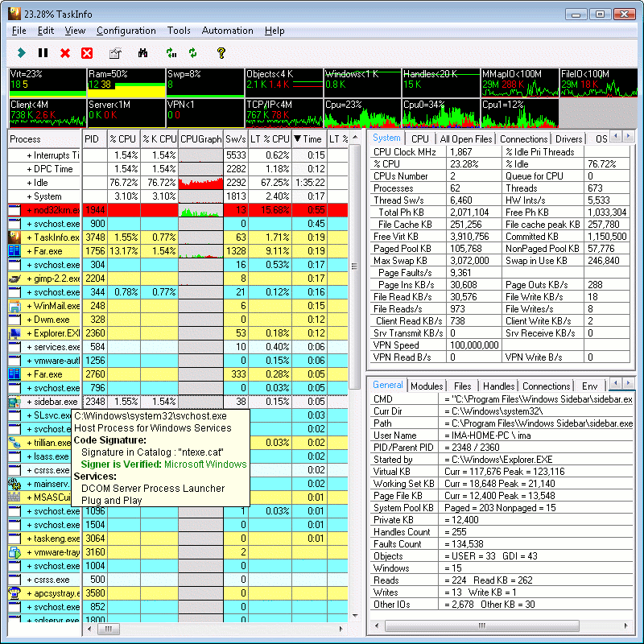The width and height of the screenshot is (644, 644).
Task: Click the plain red X terminate icon
Action: tap(65, 53)
